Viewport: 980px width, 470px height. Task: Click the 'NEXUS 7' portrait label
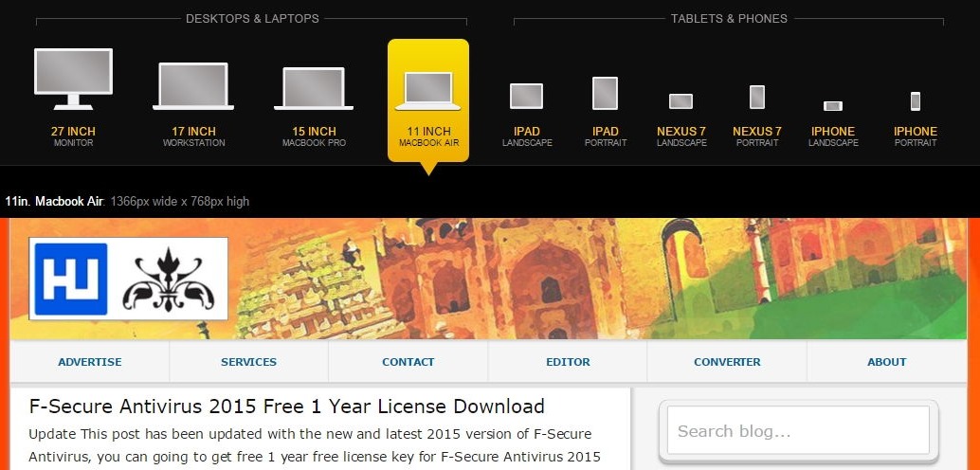(x=757, y=132)
